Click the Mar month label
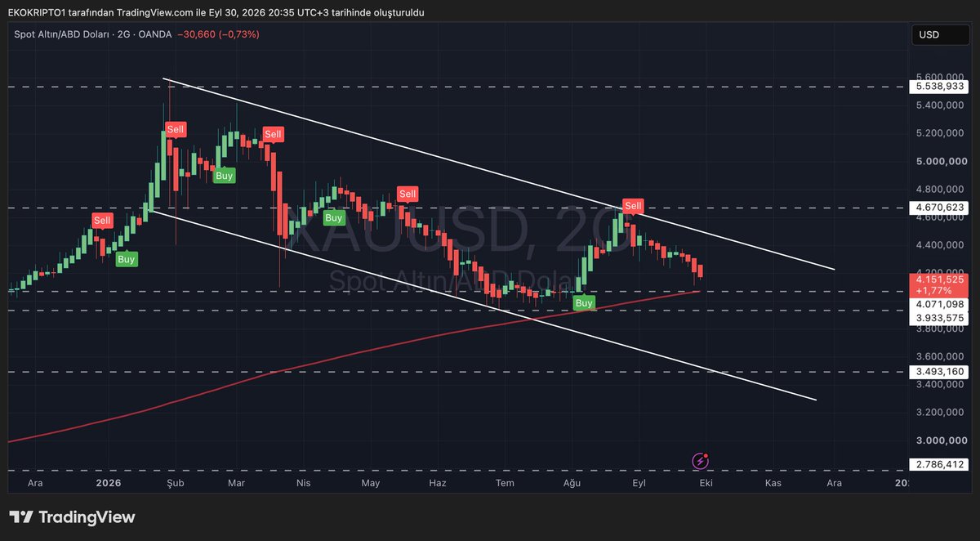The width and height of the screenshot is (980, 541). click(237, 483)
